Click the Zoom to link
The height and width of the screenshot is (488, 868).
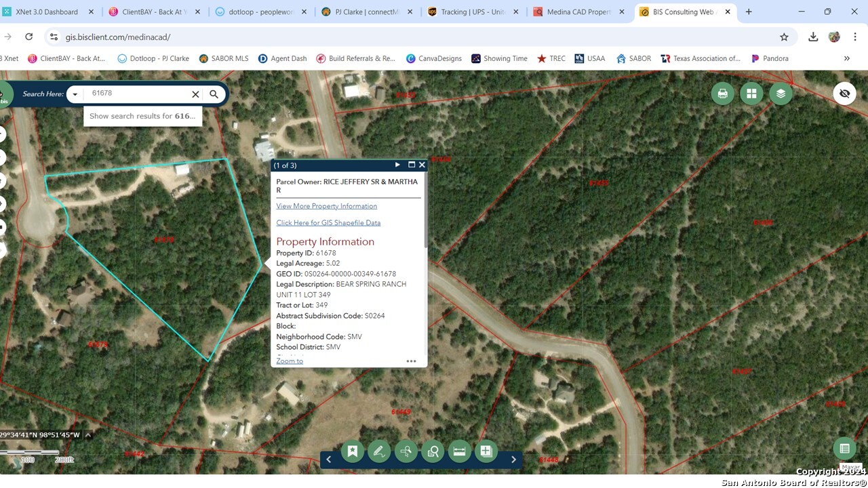(x=290, y=361)
